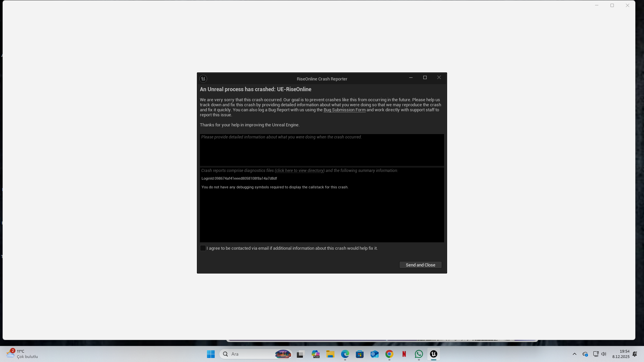Click the Unreal Engine taskbar icon
The height and width of the screenshot is (362, 644).
click(434, 354)
